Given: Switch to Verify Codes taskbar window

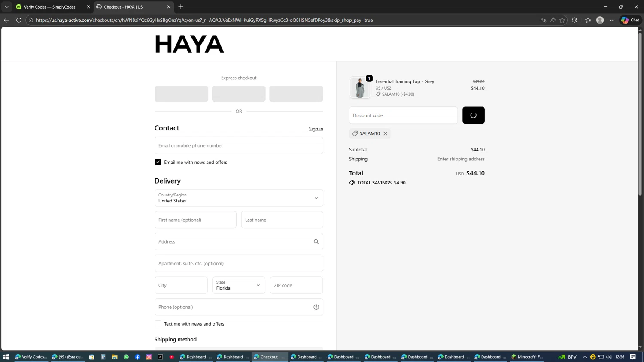Looking at the screenshot, I should (31, 356).
